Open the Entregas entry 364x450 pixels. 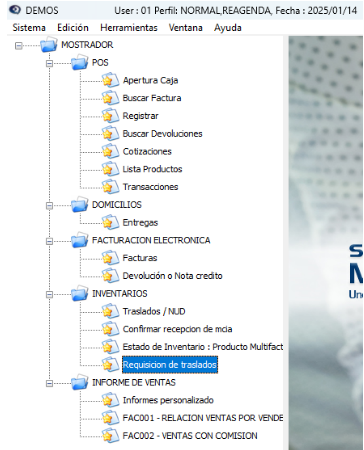point(140,223)
